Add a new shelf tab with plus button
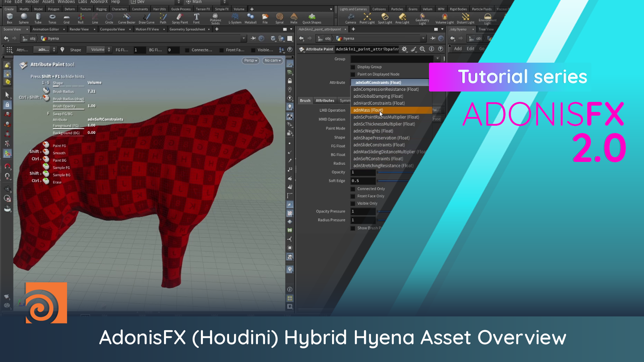Screen dimensions: 644x362 (252, 9)
